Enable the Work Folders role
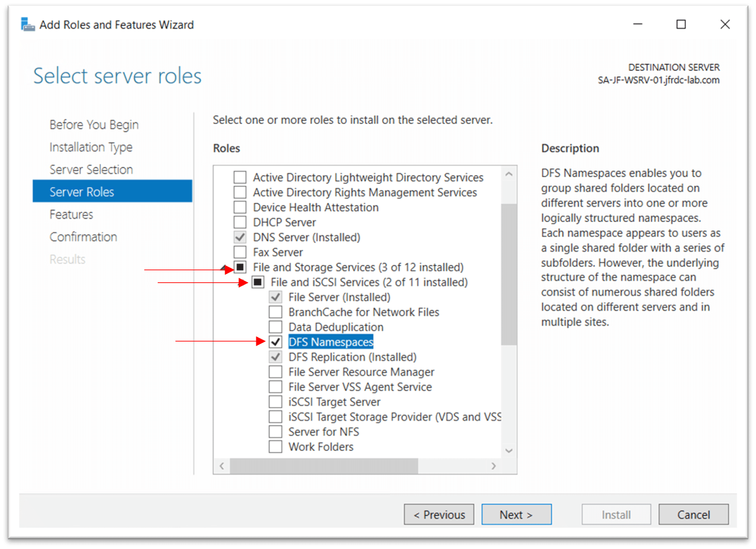Screen dimensions: 756x549 [x=275, y=447]
